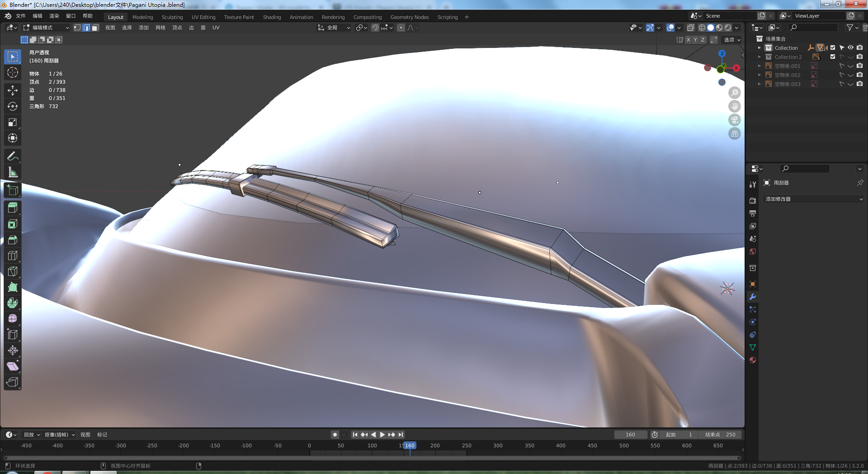This screenshot has height=474, width=868.
Task: Open the 抠像(插帧) keying dropdown
Action: [60, 435]
